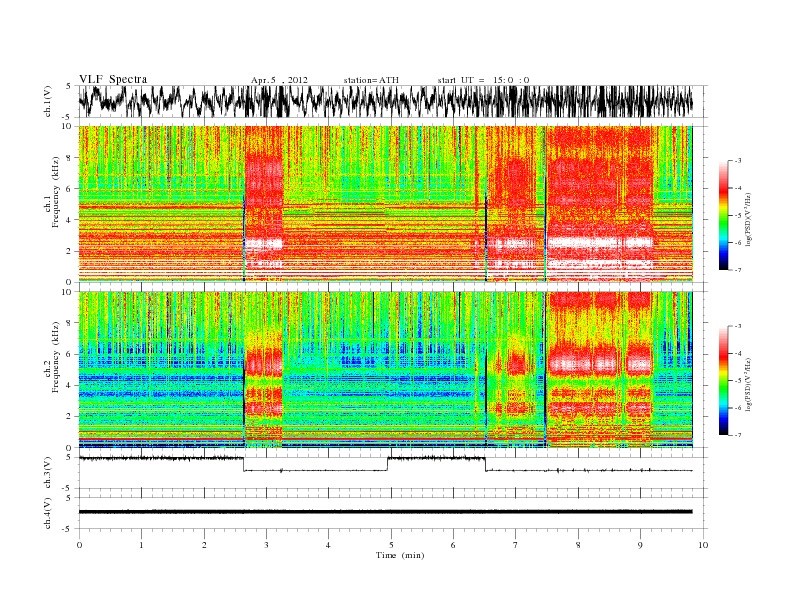
Task: Click time axis tick label "7"
Action: [x=516, y=545]
